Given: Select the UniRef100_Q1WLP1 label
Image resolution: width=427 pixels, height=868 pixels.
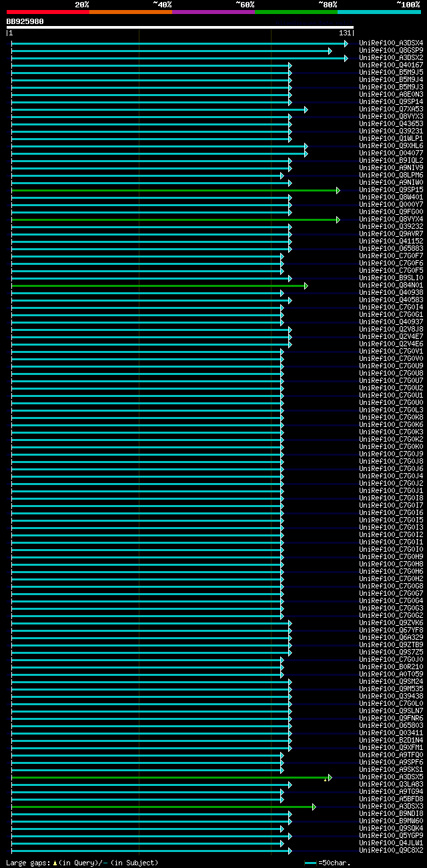Looking at the screenshot, I should [391, 139].
